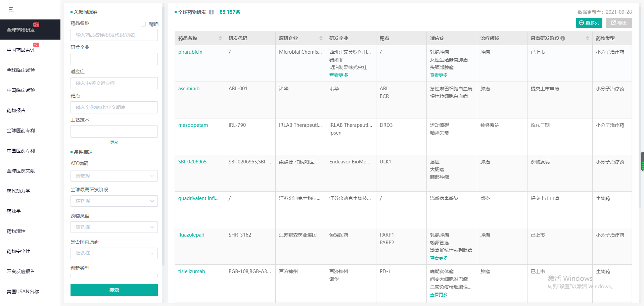The width and height of the screenshot is (644, 306).
Task: Sort by 药品名称 column arrows
Action: 220,38
